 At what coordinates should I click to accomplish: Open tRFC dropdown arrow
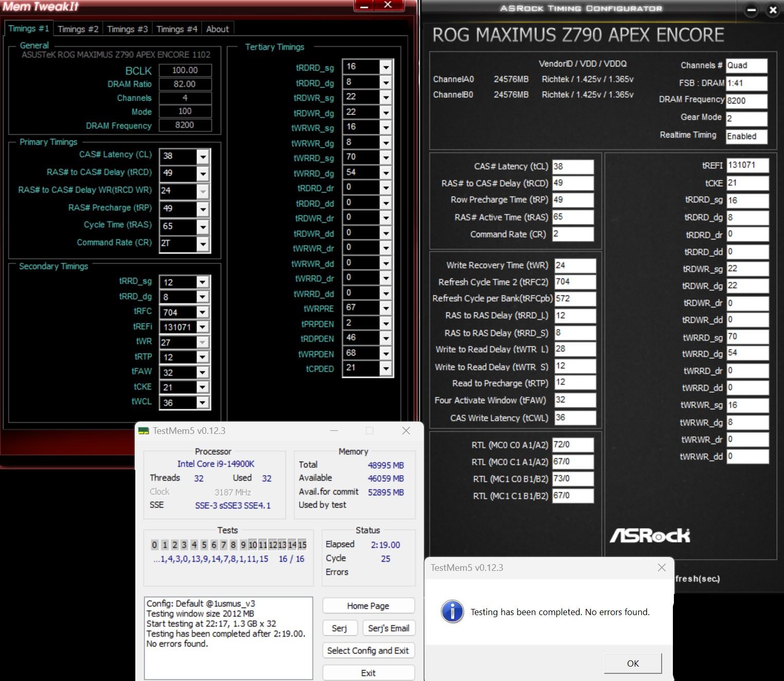pyautogui.click(x=203, y=312)
